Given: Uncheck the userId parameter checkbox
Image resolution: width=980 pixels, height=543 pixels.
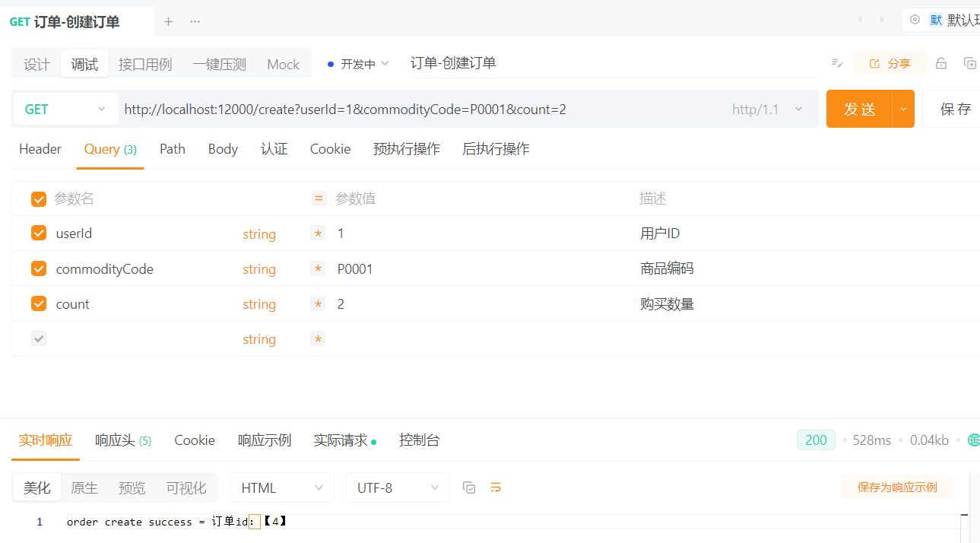Looking at the screenshot, I should (39, 233).
